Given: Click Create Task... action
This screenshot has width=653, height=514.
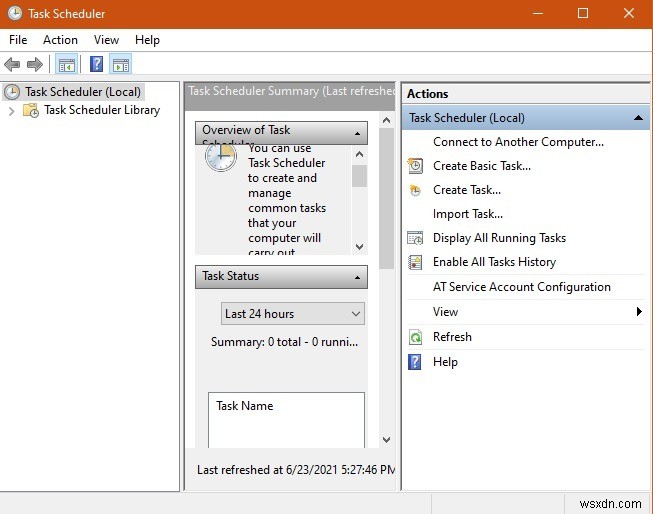Looking at the screenshot, I should pos(467,190).
